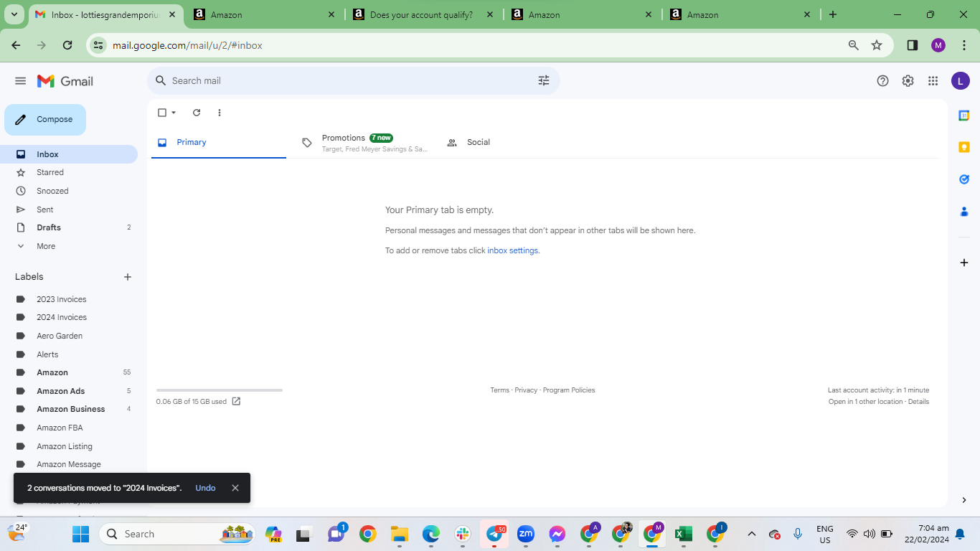This screenshot has height=551, width=980.
Task: Open Gmail main menu hamburger icon
Action: coord(20,81)
